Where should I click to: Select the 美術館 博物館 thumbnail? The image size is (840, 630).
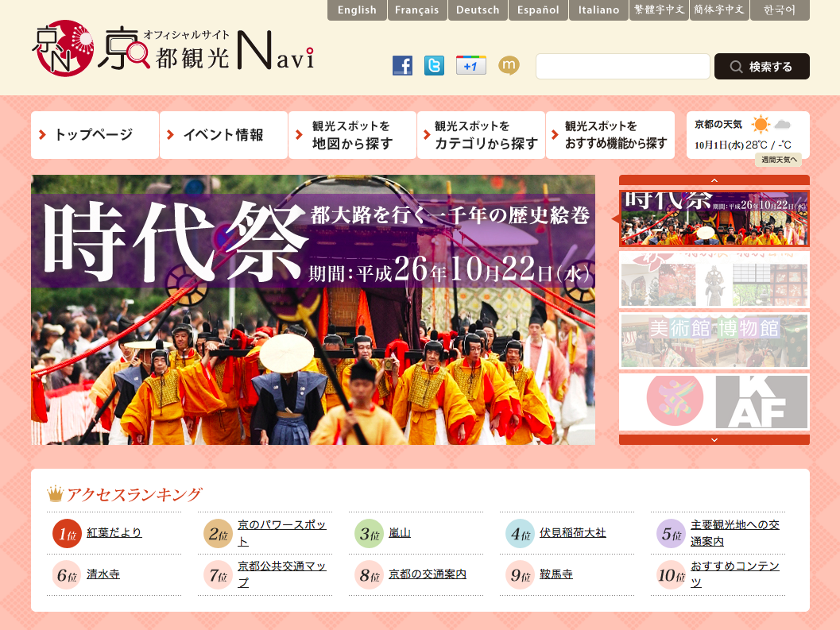pyautogui.click(x=714, y=341)
